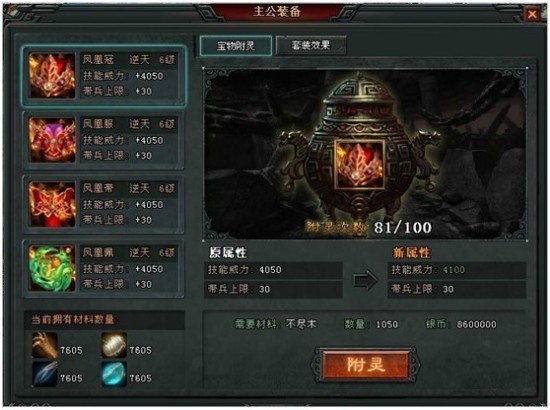The image size is (550, 410).
Task: Select the 凤凰冠 crown equipment icon
Action: click(52, 75)
